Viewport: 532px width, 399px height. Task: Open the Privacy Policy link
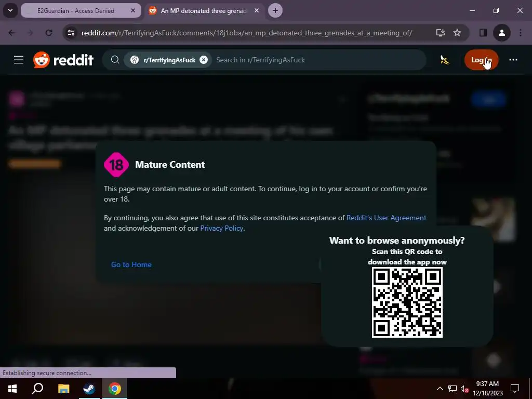[221, 229]
